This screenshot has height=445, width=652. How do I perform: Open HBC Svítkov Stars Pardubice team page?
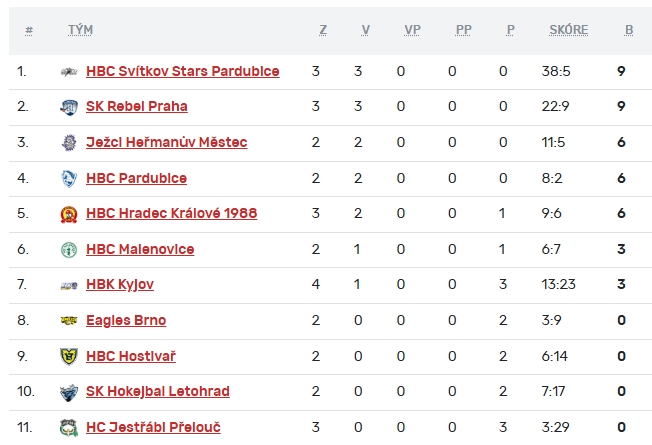coord(183,72)
